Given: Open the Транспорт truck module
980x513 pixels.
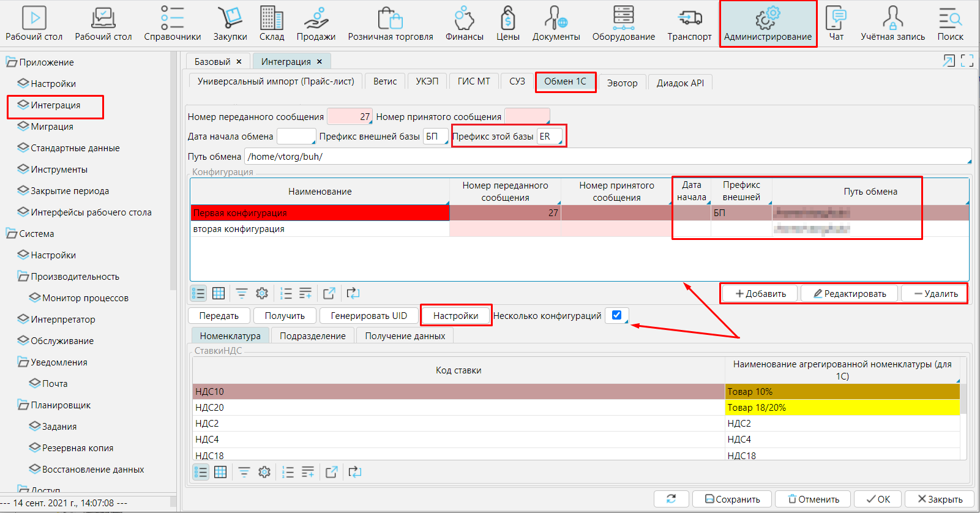Looking at the screenshot, I should (689, 24).
